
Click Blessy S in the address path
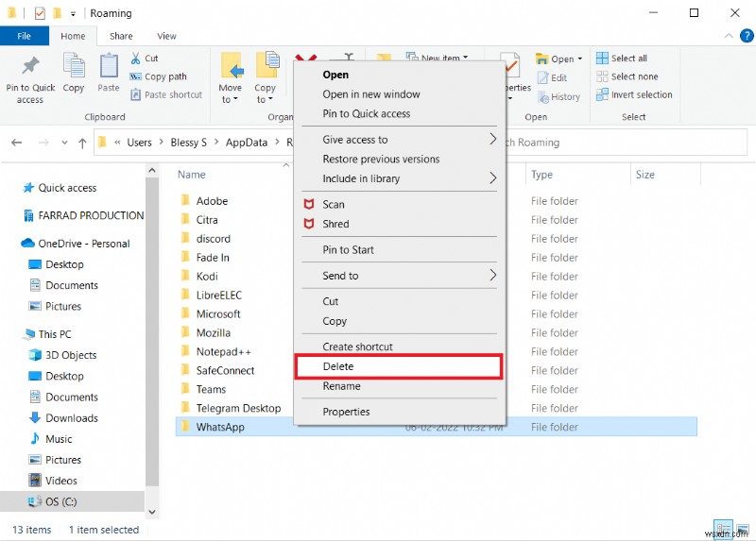pos(188,143)
